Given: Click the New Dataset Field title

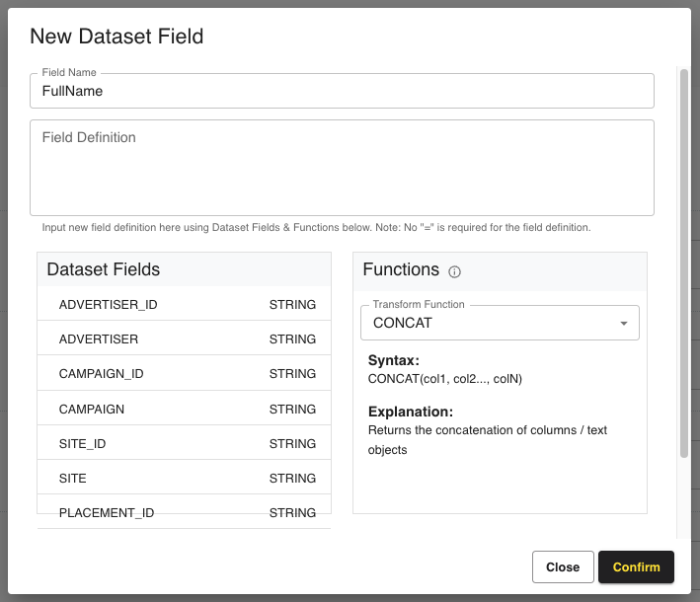Looking at the screenshot, I should pos(117,37).
